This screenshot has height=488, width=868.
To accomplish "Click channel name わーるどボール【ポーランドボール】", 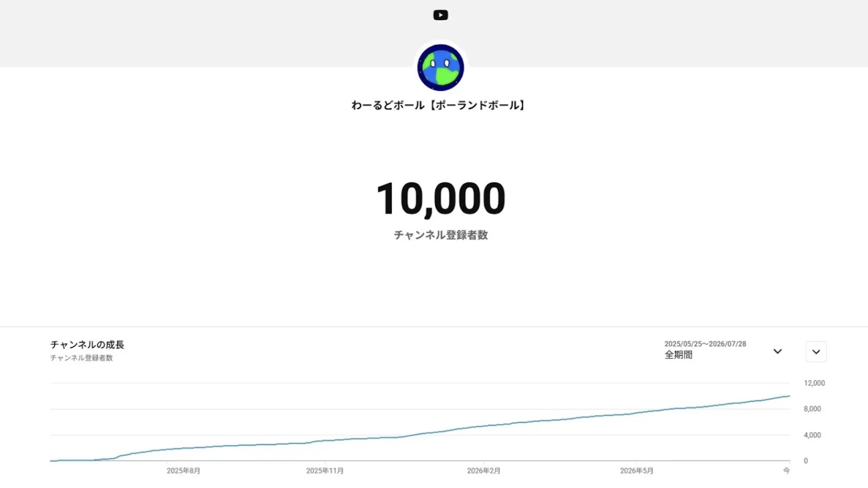I will click(x=438, y=105).
